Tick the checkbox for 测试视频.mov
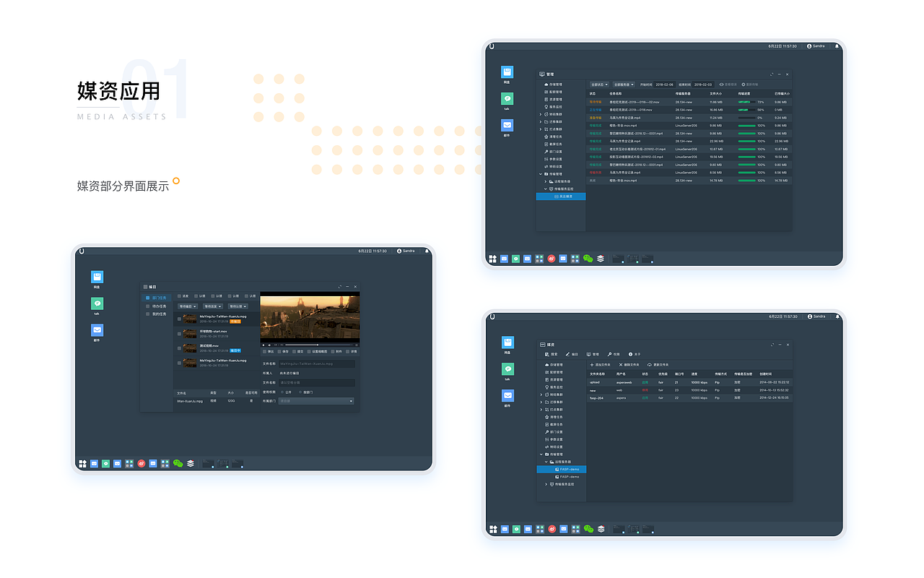 pos(179,348)
